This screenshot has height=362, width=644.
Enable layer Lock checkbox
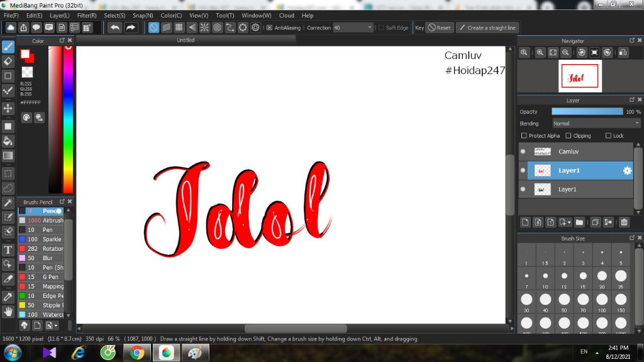tap(608, 136)
